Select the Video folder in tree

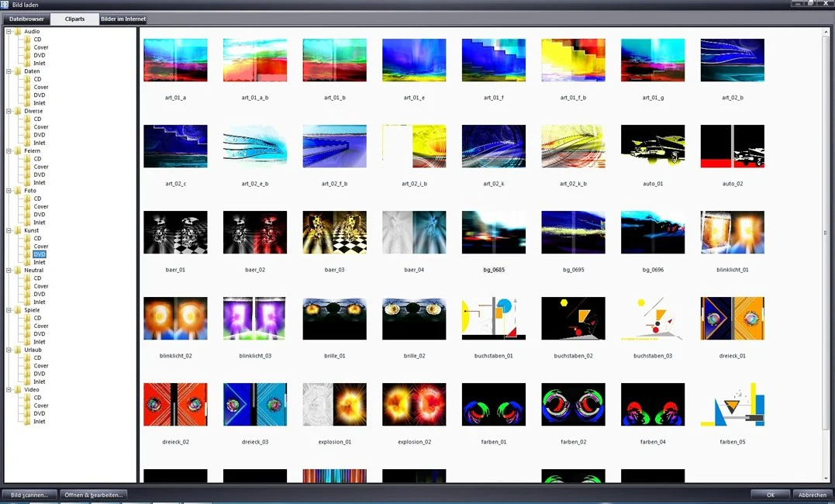(x=32, y=389)
